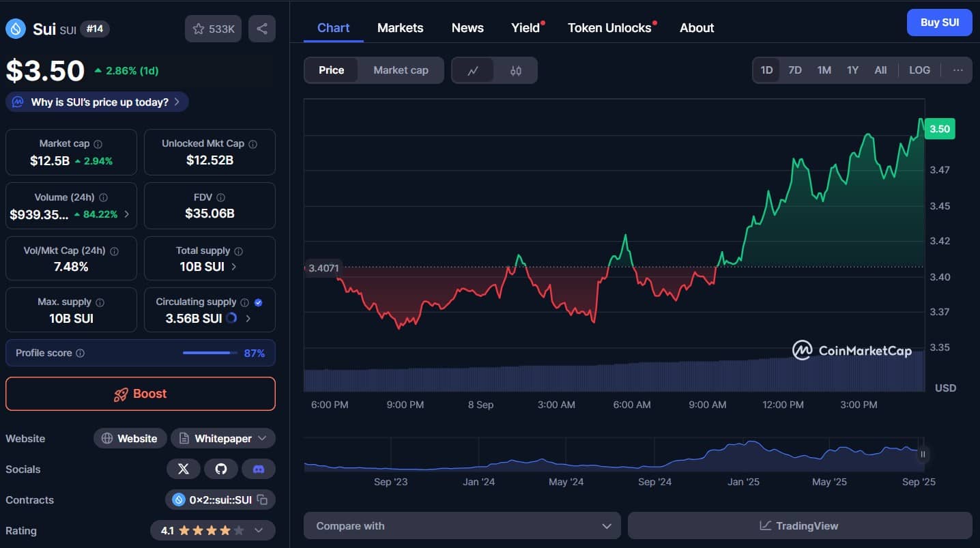Open the Total supply info icon
980x548 pixels.
coord(238,251)
